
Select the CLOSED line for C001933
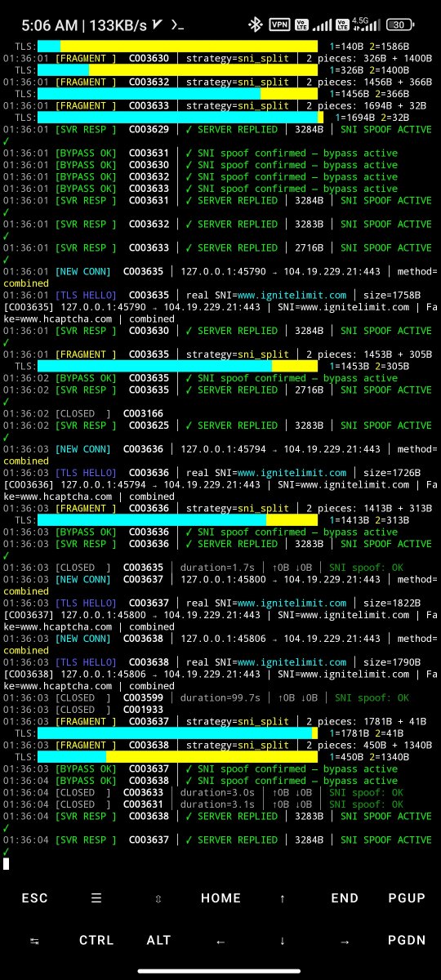click(x=83, y=710)
